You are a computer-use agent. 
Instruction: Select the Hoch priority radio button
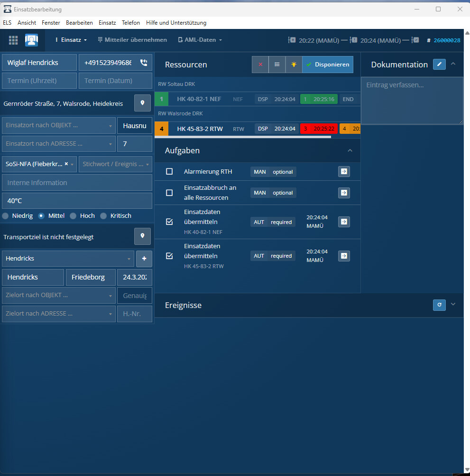click(x=74, y=216)
